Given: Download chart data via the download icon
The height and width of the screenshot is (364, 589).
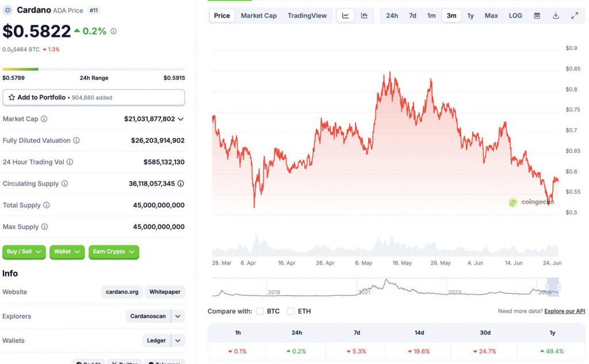Looking at the screenshot, I should (x=555, y=16).
